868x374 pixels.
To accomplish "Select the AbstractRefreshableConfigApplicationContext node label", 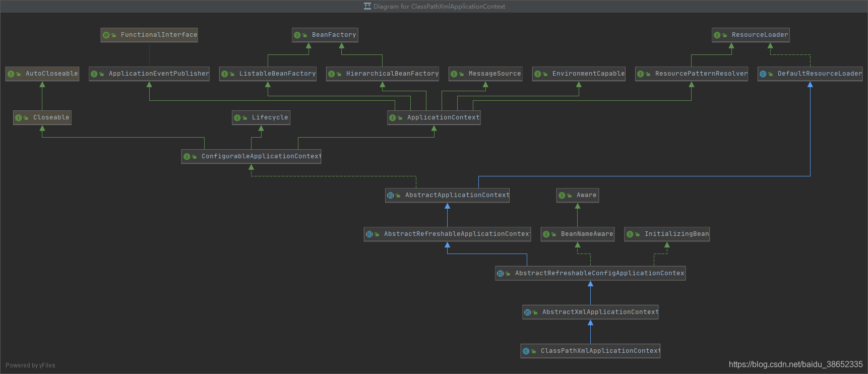I will point(599,273).
